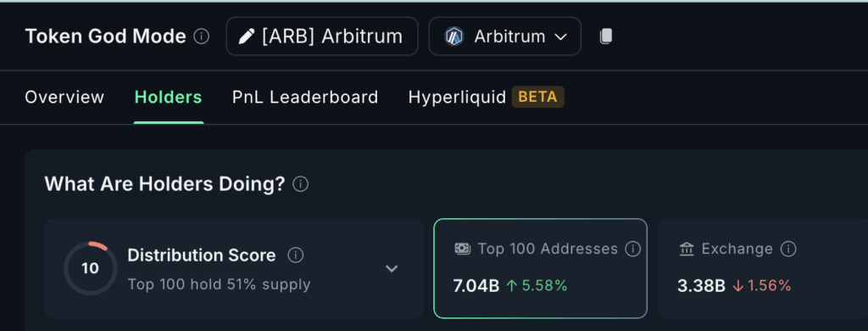Image resolution: width=868 pixels, height=331 pixels.
Task: Open the [ARB] Arbitrum token selector
Action: (322, 36)
